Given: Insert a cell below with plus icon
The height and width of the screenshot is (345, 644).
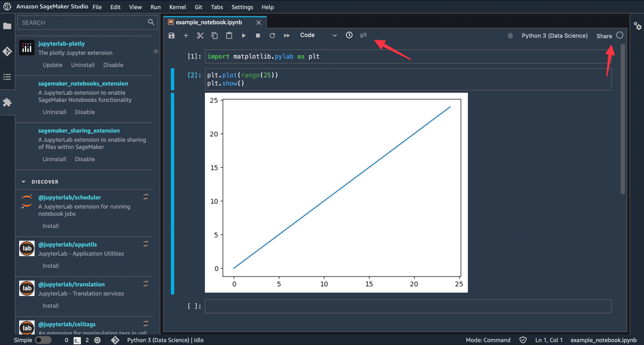Looking at the screenshot, I should coord(186,36).
